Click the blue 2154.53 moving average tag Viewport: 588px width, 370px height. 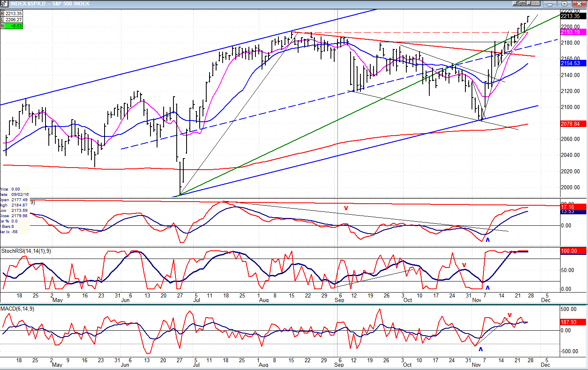tap(573, 63)
